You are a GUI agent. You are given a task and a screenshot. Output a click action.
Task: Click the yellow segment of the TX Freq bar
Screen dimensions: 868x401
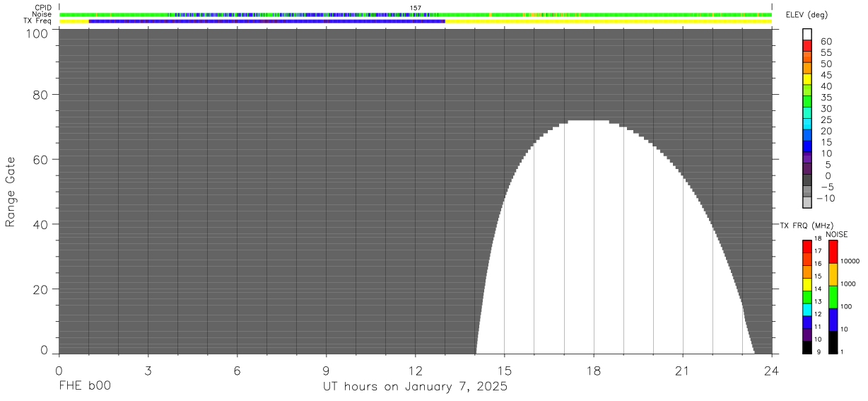(x=609, y=21)
